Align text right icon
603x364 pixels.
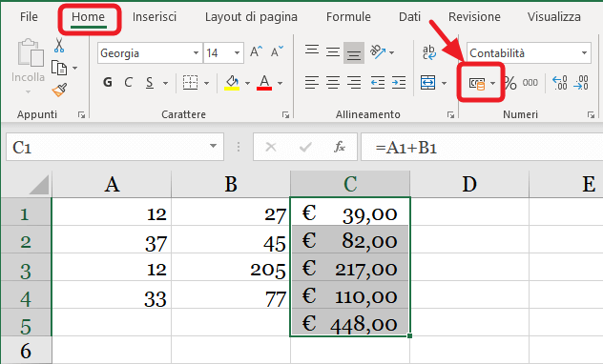(353, 83)
